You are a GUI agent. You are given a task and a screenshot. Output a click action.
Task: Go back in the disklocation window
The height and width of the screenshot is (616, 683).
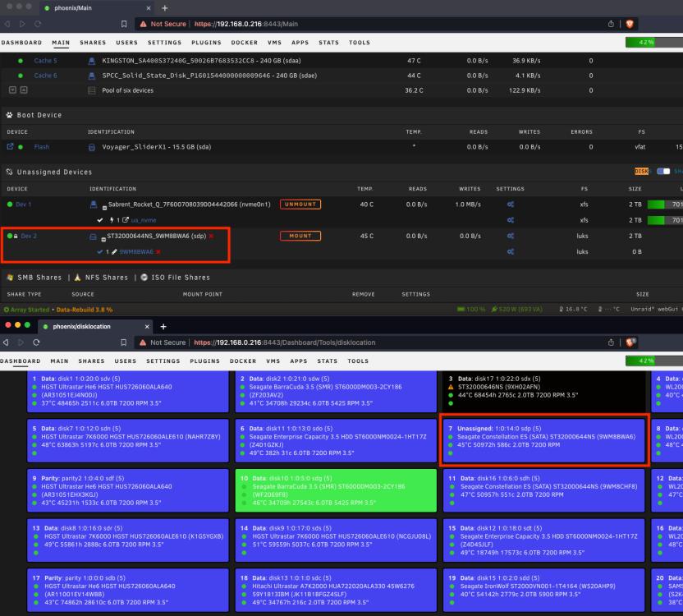click(6, 342)
